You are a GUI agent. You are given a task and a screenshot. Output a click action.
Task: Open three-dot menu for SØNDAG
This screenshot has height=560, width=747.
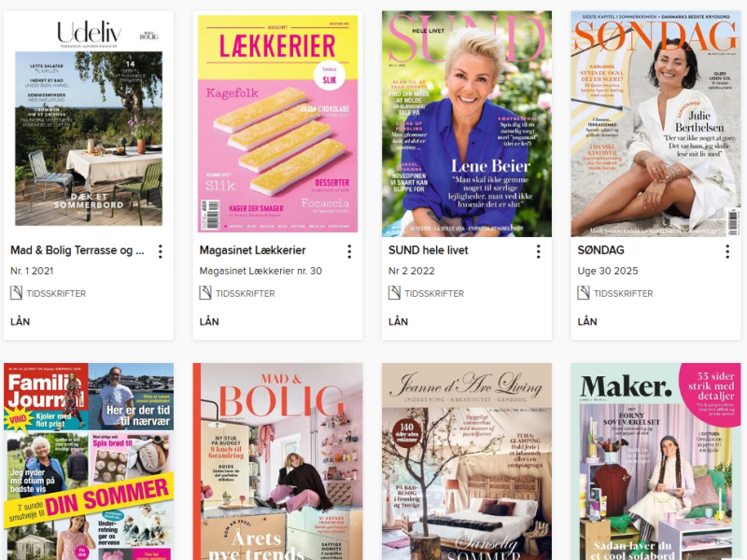click(x=727, y=251)
